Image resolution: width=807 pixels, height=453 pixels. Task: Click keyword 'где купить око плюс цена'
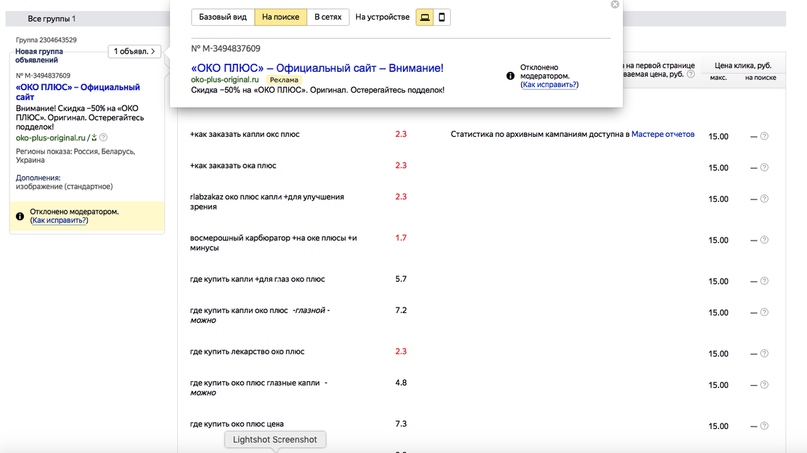pyautogui.click(x=237, y=424)
